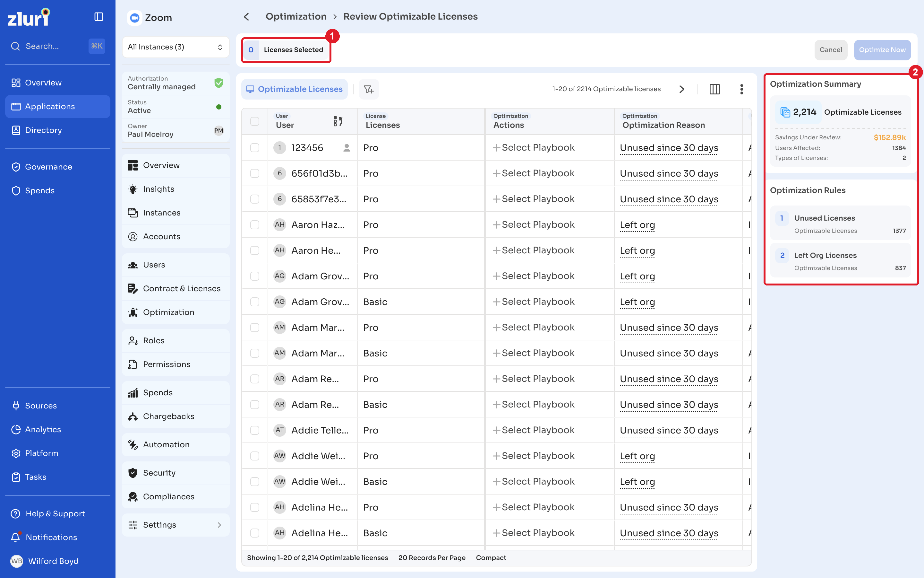Screen dimensions: 924x578
Task: Click the Analytics icon
Action: pos(16,429)
